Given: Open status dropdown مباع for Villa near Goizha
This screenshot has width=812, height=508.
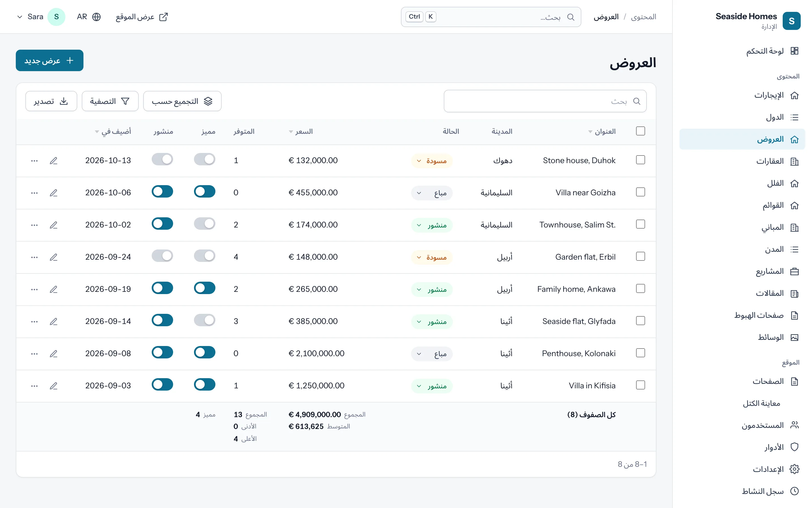Looking at the screenshot, I should (x=432, y=193).
